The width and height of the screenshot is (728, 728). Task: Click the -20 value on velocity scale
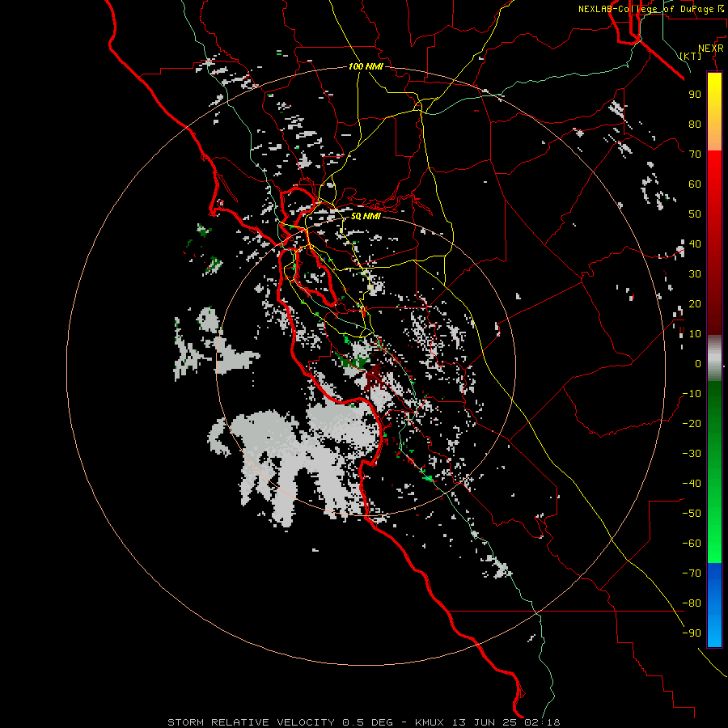pos(692,423)
